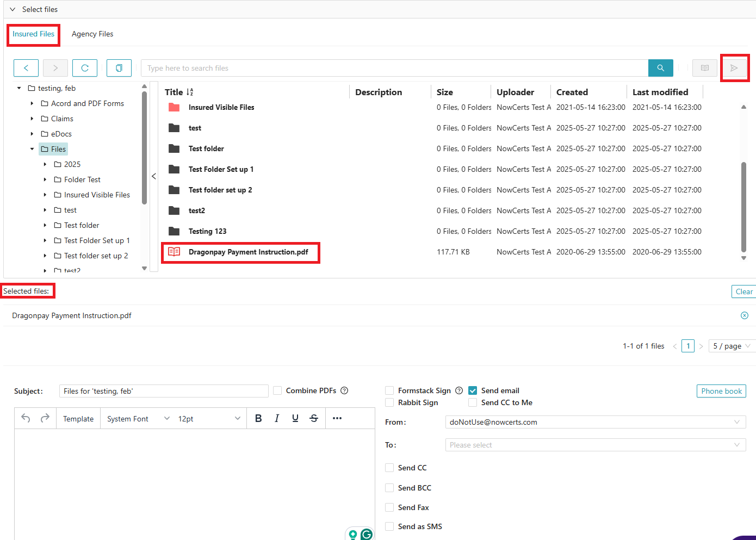Collapse the folder tree with the splitter arrow
The image size is (756, 540).
coord(154,176)
